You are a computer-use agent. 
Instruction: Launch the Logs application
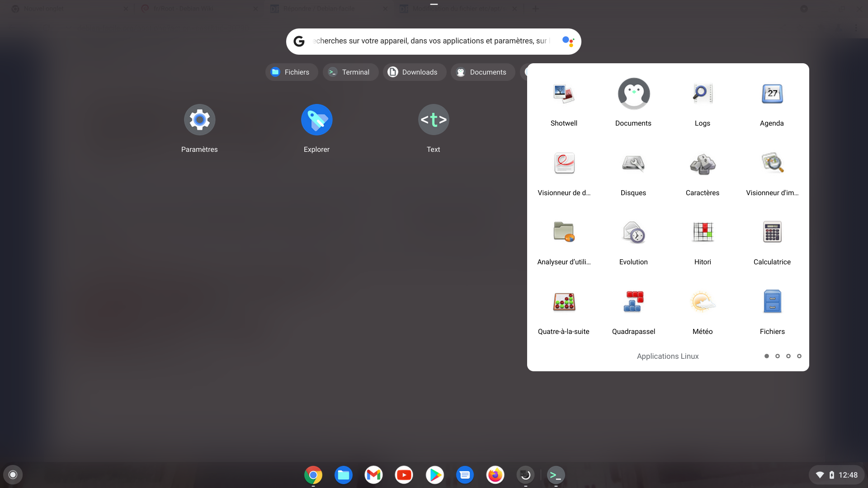702,94
